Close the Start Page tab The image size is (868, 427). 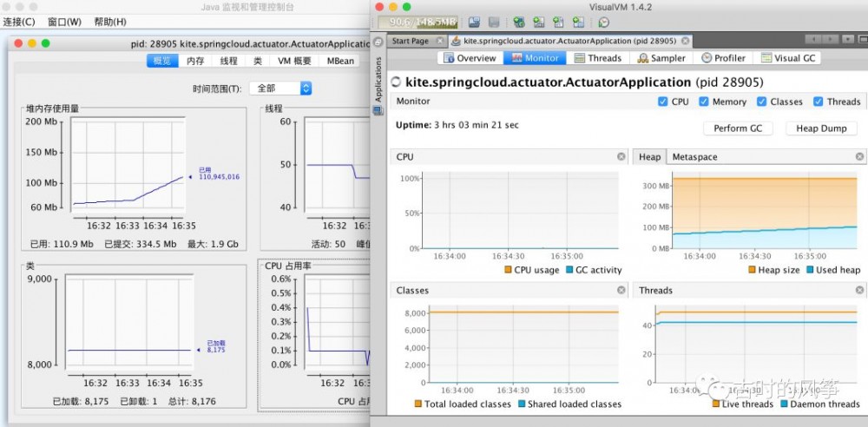439,41
